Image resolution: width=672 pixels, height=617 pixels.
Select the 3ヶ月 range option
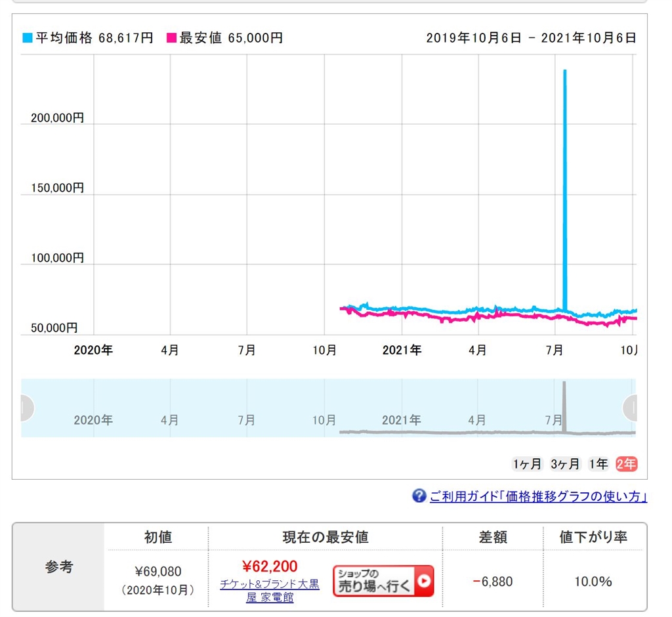point(565,464)
